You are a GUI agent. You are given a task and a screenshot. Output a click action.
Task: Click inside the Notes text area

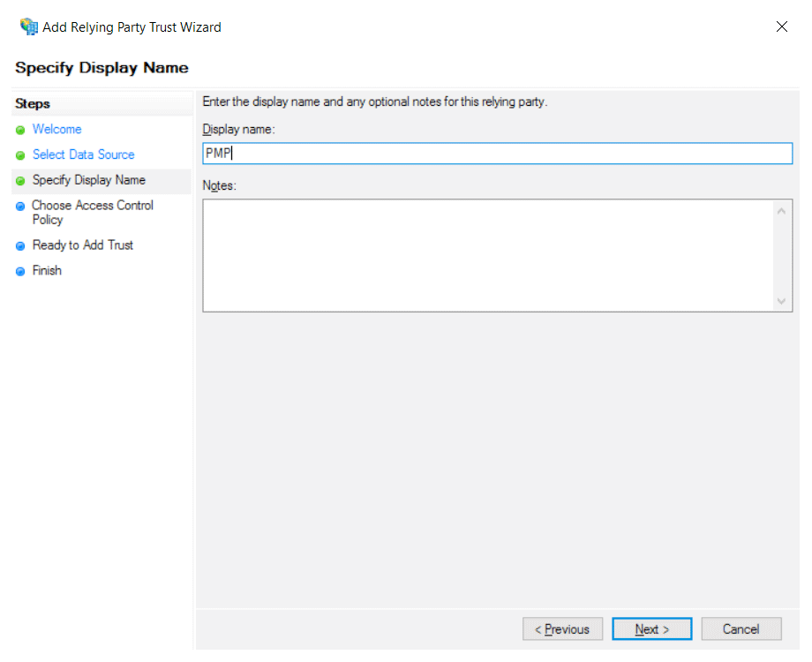pyautogui.click(x=488, y=255)
